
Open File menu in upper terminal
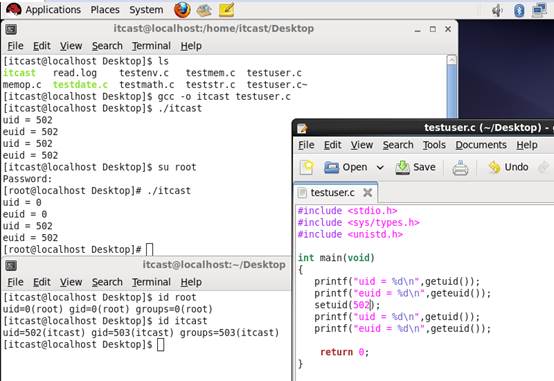click(x=16, y=46)
